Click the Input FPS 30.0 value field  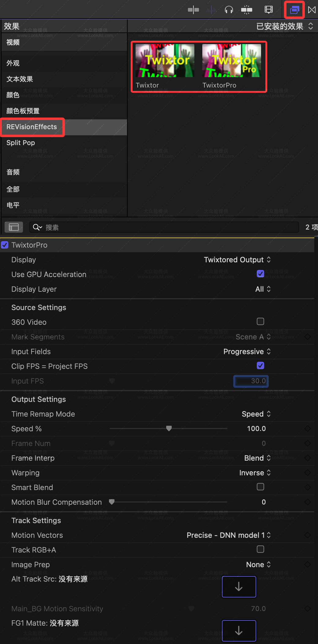pos(251,381)
